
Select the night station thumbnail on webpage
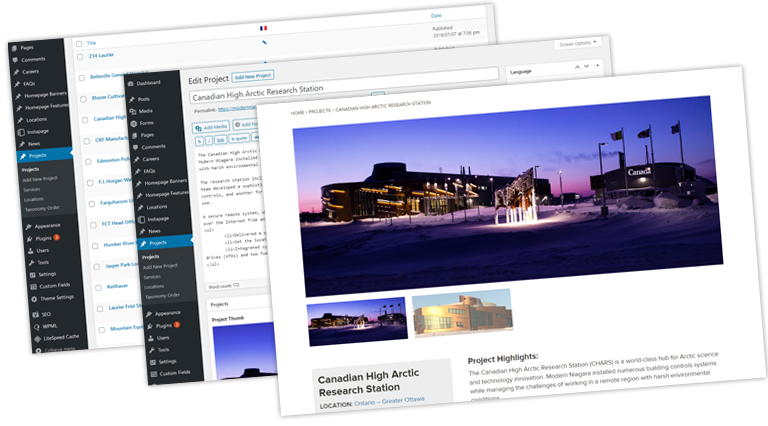pos(357,321)
